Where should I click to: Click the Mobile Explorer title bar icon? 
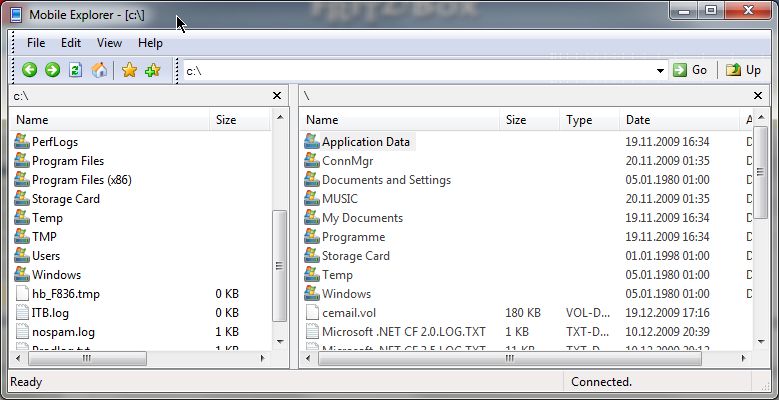pyautogui.click(x=16, y=15)
